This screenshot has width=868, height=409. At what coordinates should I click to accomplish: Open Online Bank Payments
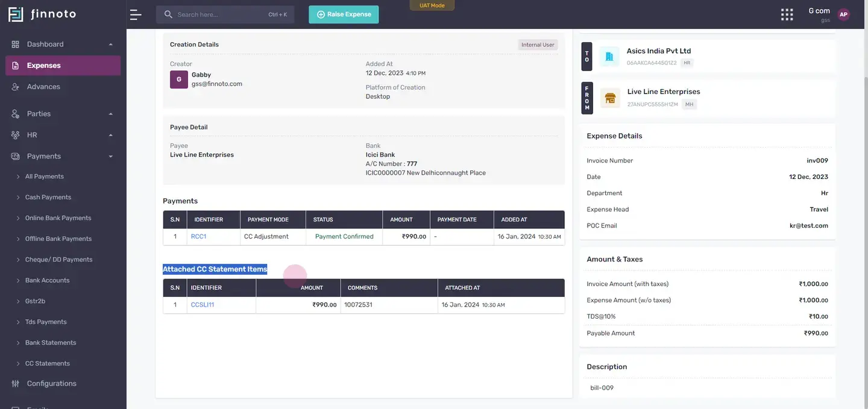(58, 218)
